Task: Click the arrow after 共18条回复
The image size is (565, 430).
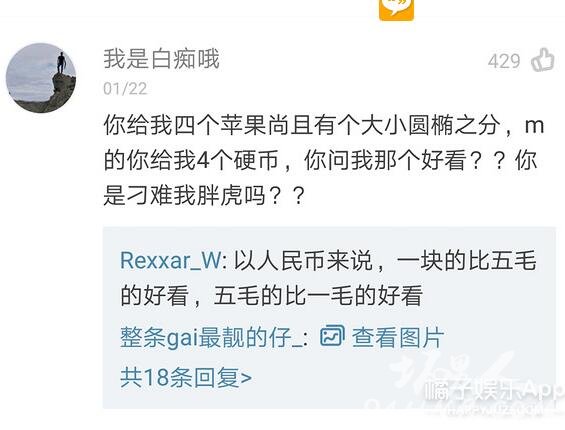Action: [246, 378]
